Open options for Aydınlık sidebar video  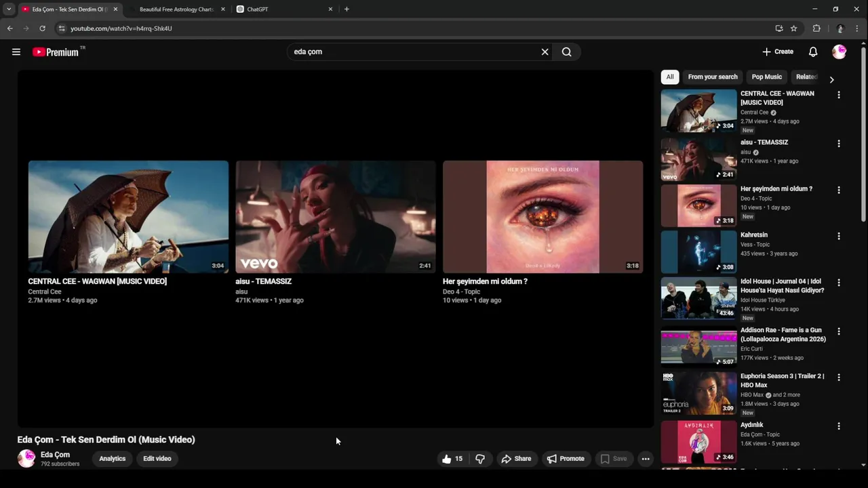click(x=839, y=426)
